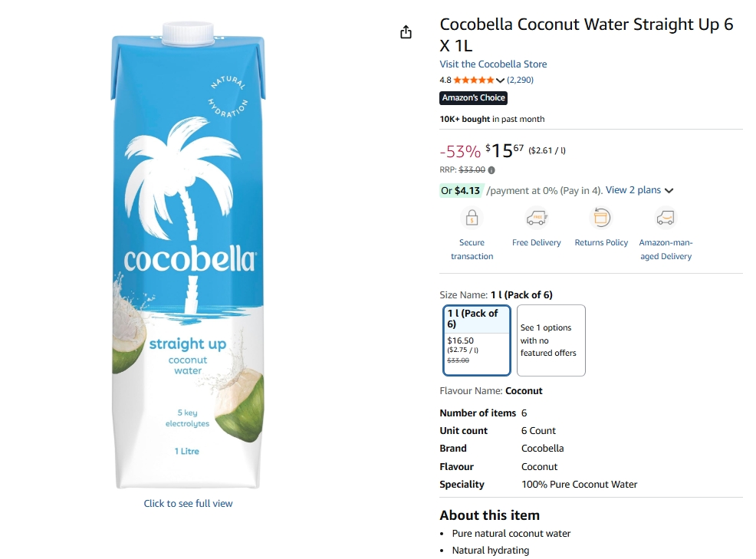Open the Returns Policy text link

601,242
